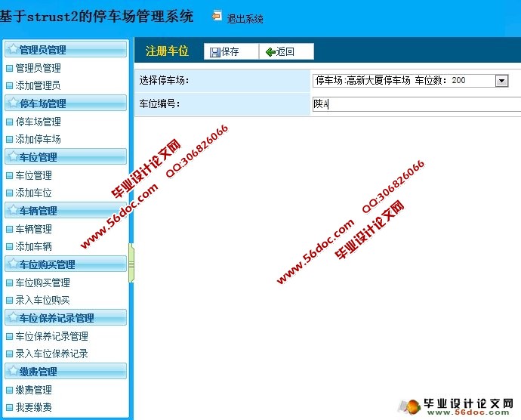Click square bullet icon beside 录入车位购买
The width and height of the screenshot is (521, 420).
pyautogui.click(x=10, y=300)
